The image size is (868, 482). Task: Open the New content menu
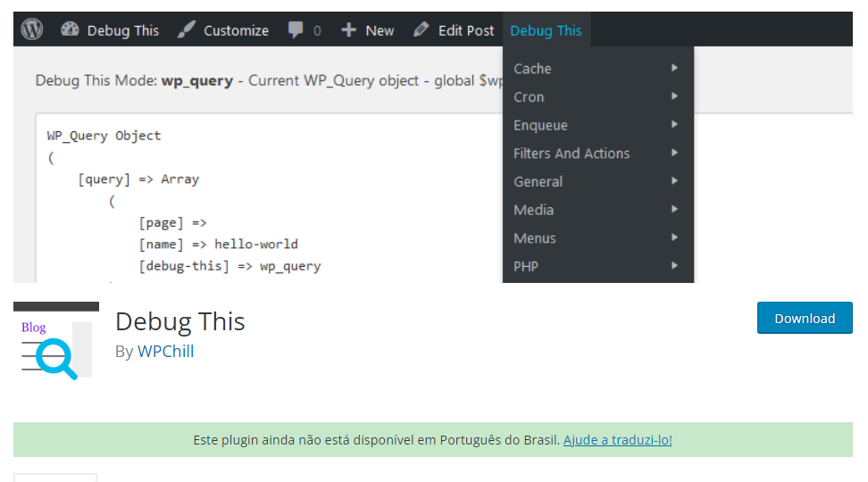click(x=380, y=30)
